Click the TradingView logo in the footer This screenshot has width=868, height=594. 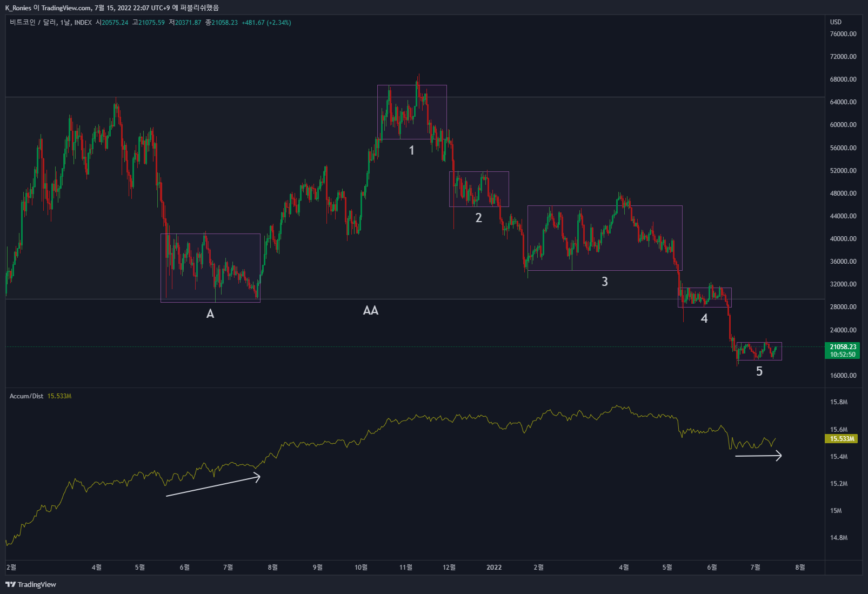(x=31, y=584)
